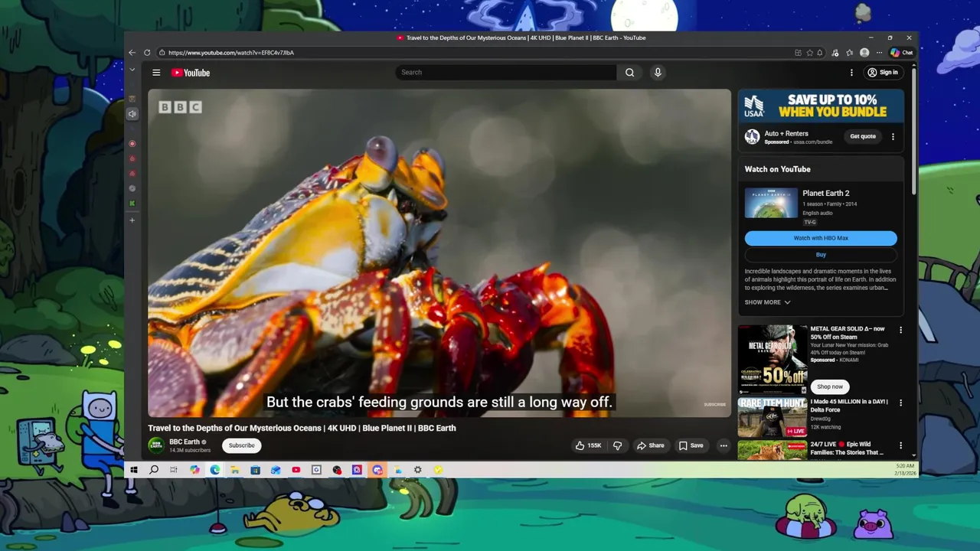Subscribe to BBC Earth channel

(x=241, y=445)
